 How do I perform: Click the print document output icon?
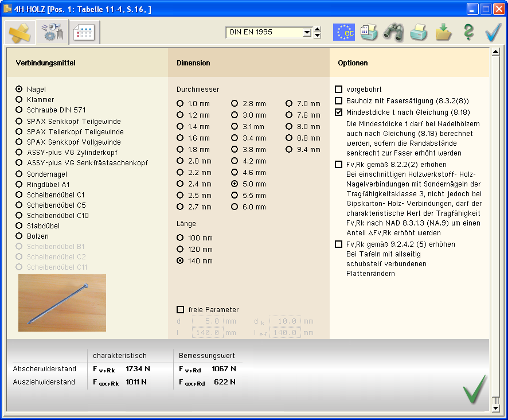[369, 33]
